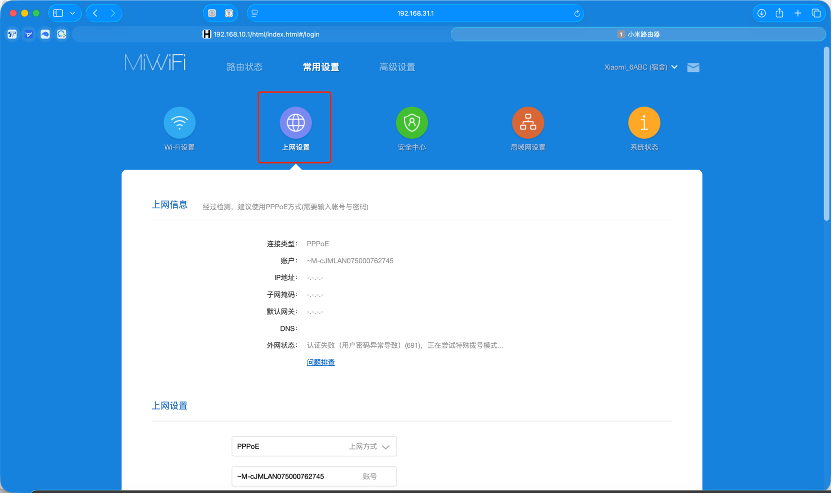Image resolution: width=832 pixels, height=494 pixels.
Task: Go back with the Safari back arrow
Action: (x=96, y=13)
